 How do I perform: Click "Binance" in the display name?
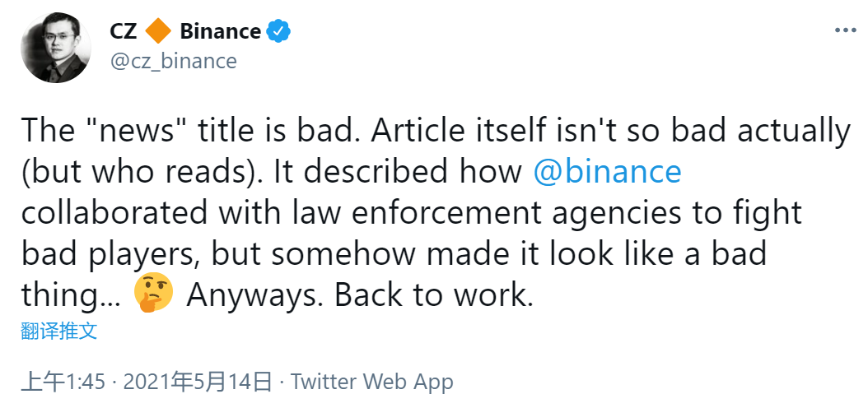[220, 32]
